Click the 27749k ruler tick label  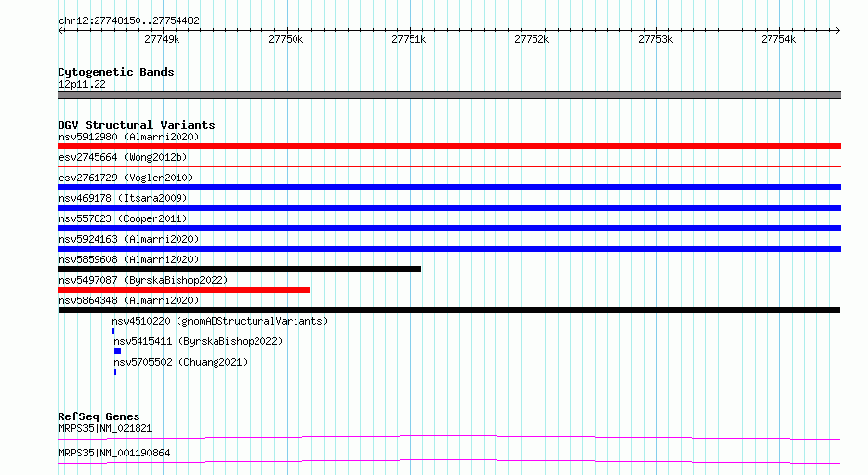(162, 39)
